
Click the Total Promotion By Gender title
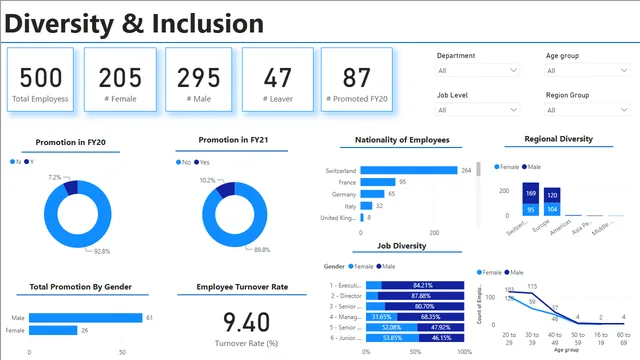(x=80, y=287)
